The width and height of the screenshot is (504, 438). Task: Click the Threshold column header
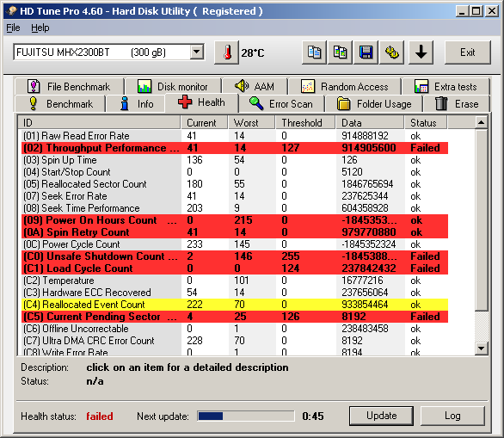305,123
